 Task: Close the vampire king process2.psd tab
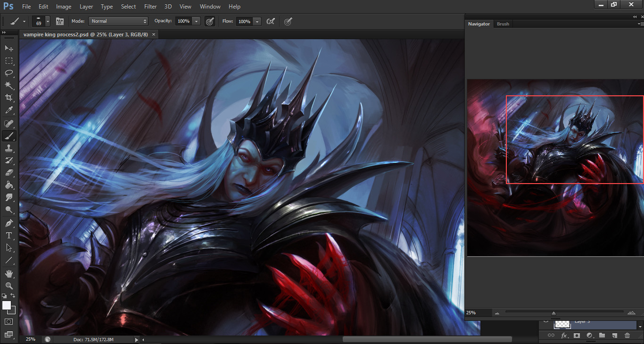click(x=154, y=34)
